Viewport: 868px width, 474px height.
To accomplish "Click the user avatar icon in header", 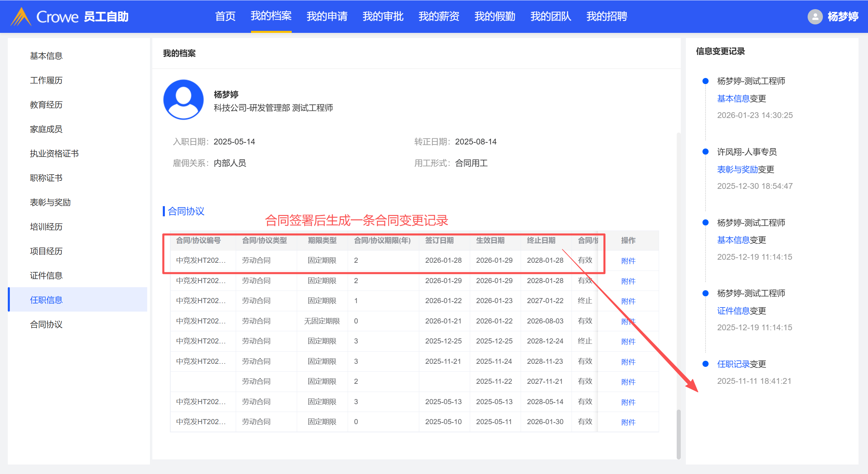I will tap(815, 16).
